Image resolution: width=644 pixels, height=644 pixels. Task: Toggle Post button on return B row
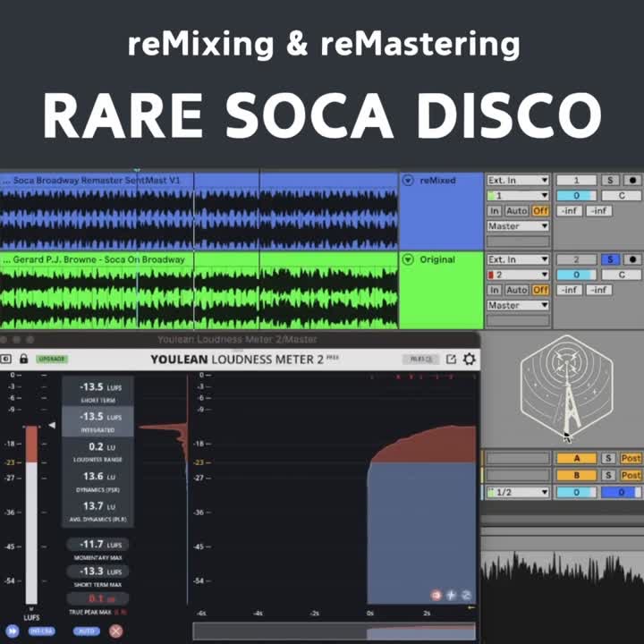point(631,475)
